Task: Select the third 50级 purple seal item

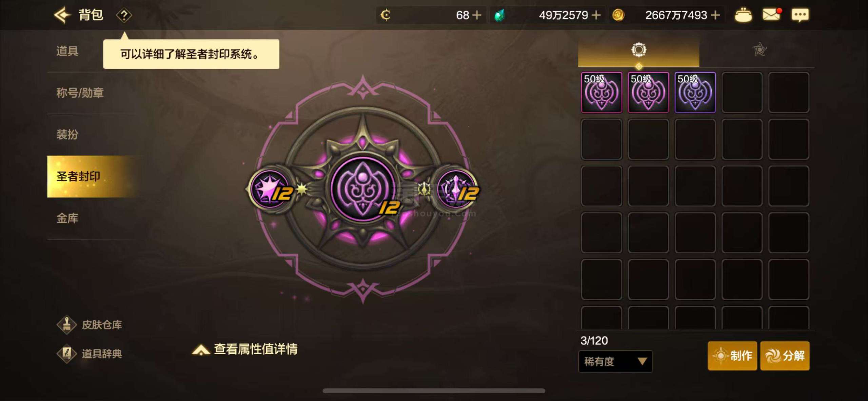Action: [695, 92]
